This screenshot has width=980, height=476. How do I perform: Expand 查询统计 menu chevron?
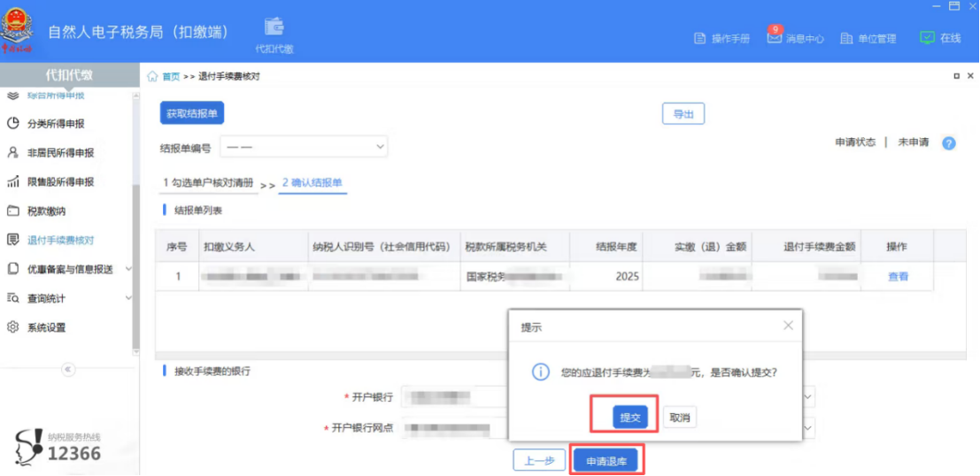128,298
